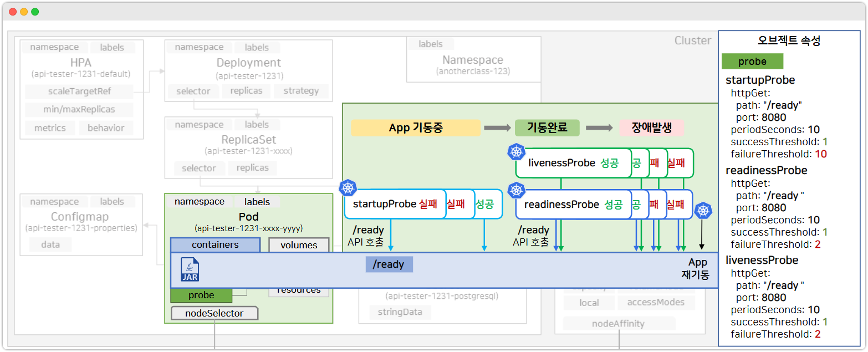Click the livenessProbe heading in properties panel

(762, 260)
